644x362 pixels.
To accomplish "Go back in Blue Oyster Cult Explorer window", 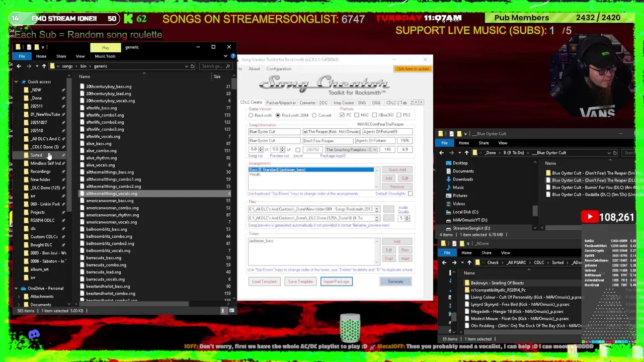I will pos(442,153).
